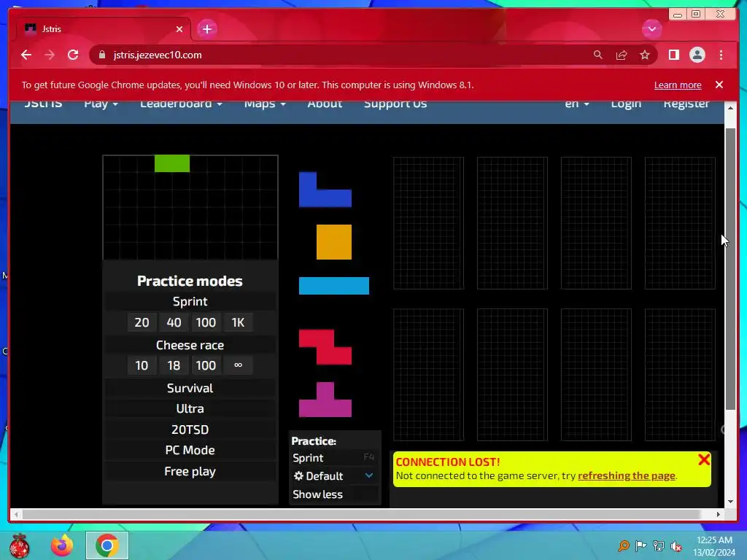Viewport: 747px width, 560px height.
Task: Open the Chrome three-dot menu
Action: click(x=721, y=55)
